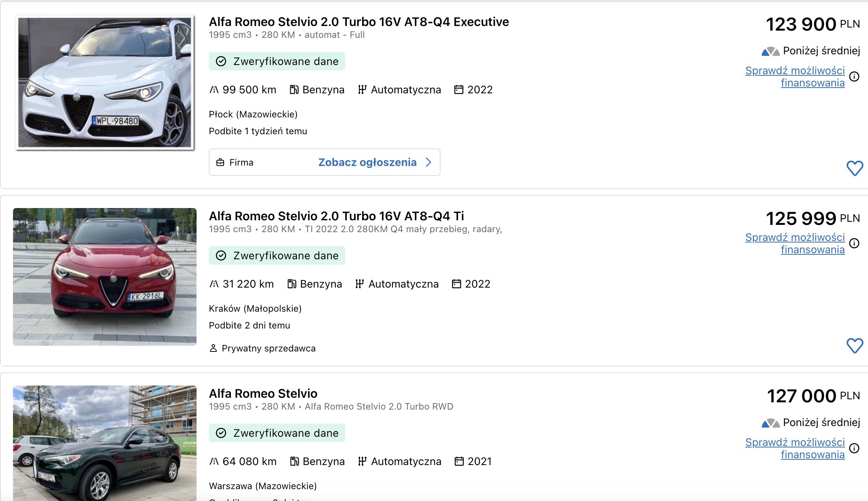Click fuel icon on Płock listing
Viewport: 868px width, 501px height.
pos(294,90)
